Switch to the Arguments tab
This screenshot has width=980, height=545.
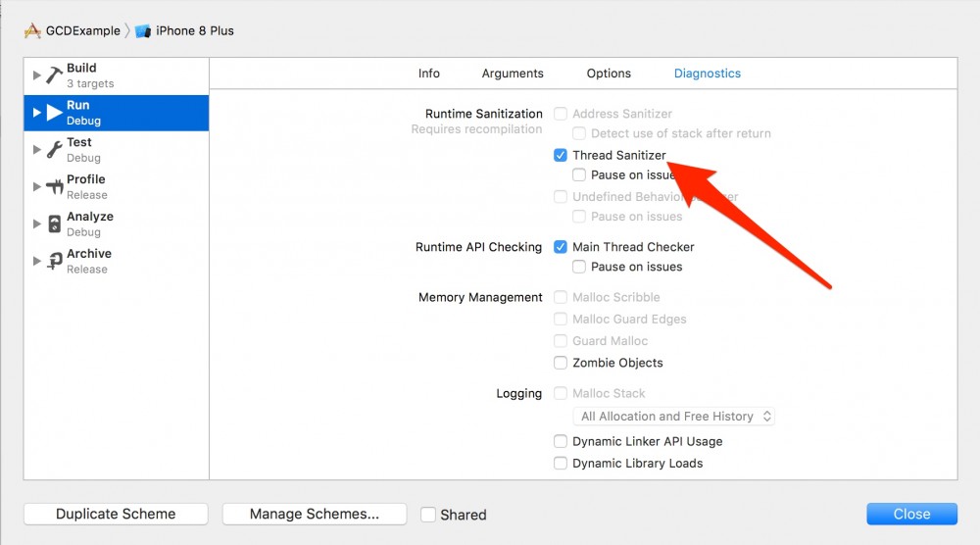(513, 74)
